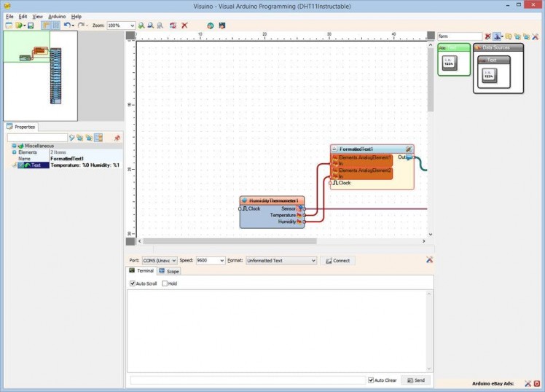The height and width of the screenshot is (392, 545).
Task: Click the Connect button
Action: click(337, 260)
